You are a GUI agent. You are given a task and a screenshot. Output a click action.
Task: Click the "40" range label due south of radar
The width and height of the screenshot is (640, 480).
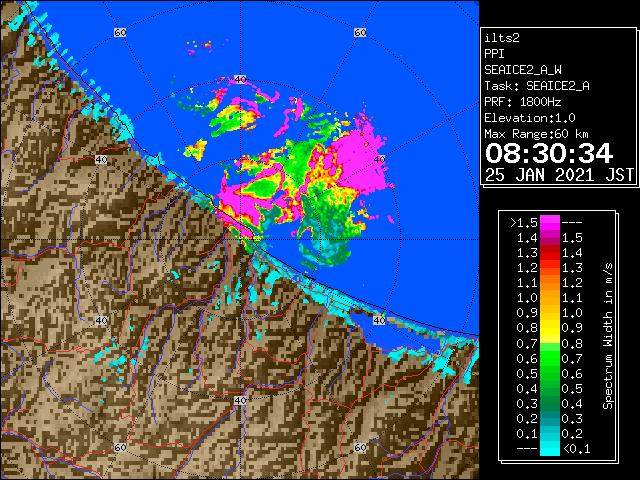click(x=240, y=400)
